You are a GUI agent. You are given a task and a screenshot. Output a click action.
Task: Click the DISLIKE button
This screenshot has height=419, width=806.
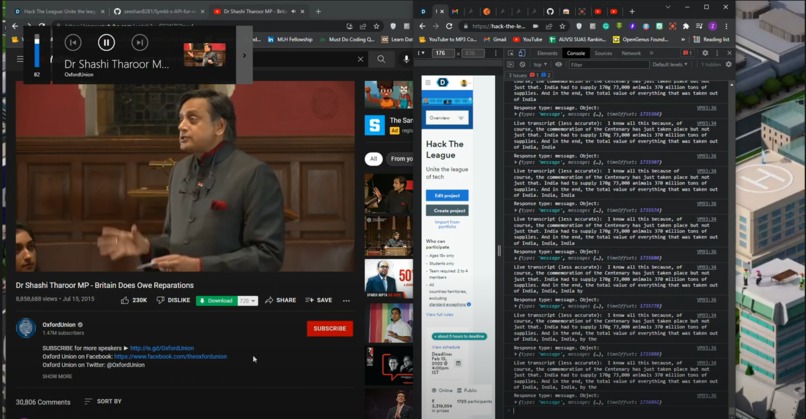point(173,300)
